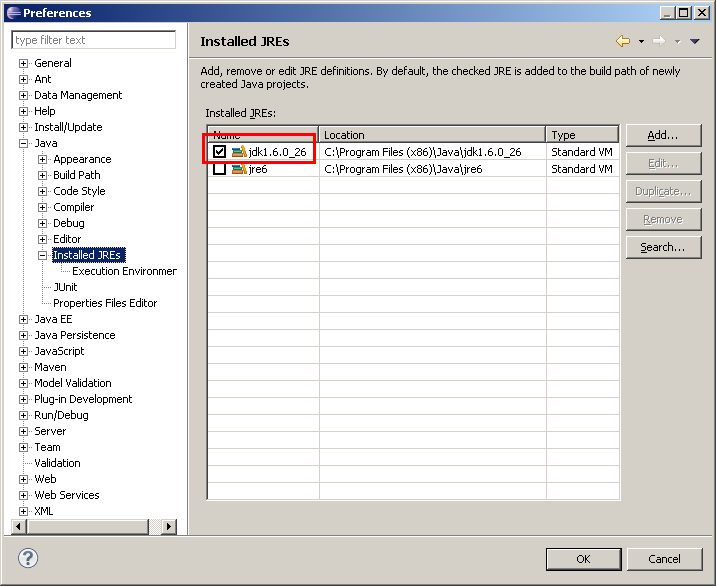Sort by the Location column header

432,135
